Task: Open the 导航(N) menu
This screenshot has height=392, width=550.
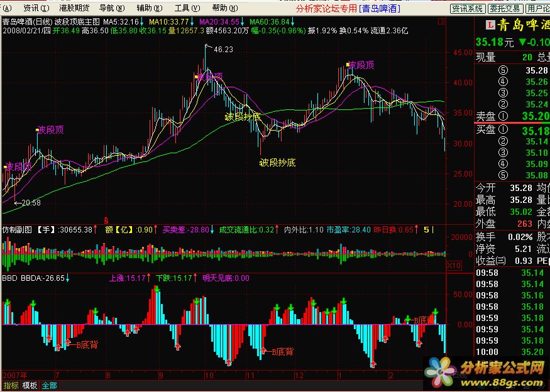Action: (112, 8)
